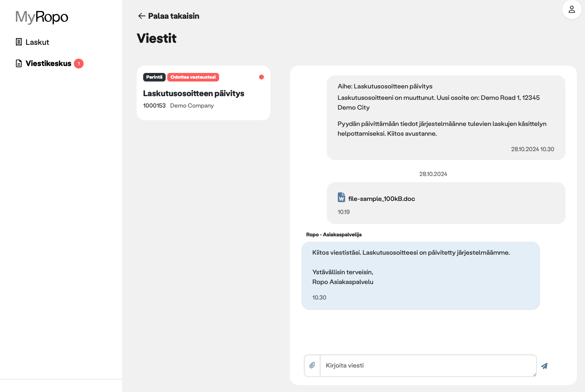Go back with Palaa takaisin
585x392 pixels.
(173, 16)
